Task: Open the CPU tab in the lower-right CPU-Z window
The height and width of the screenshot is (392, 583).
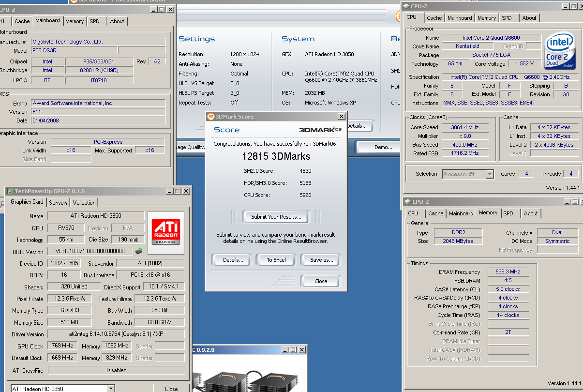Action: click(413, 213)
